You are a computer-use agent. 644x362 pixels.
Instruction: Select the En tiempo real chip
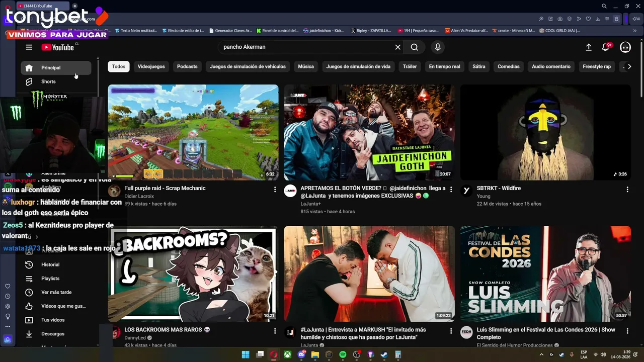click(x=444, y=66)
